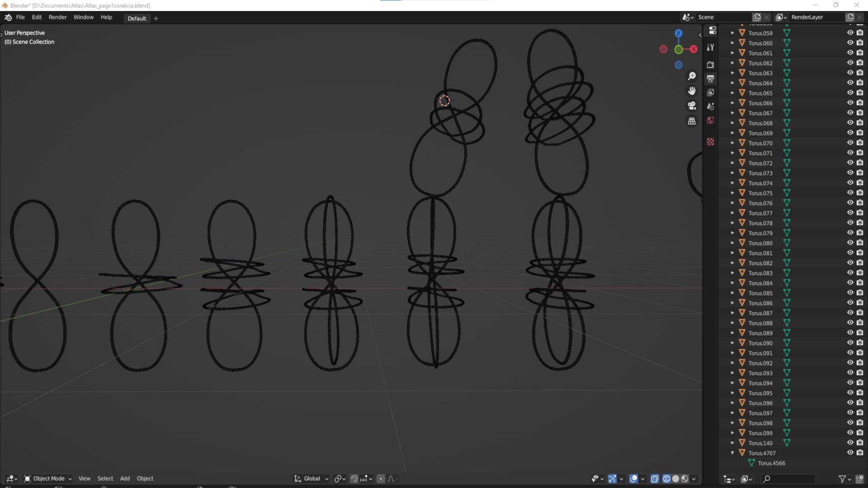This screenshot has height=488, width=868.
Task: Open Tool properties wrench icon
Action: (711, 47)
